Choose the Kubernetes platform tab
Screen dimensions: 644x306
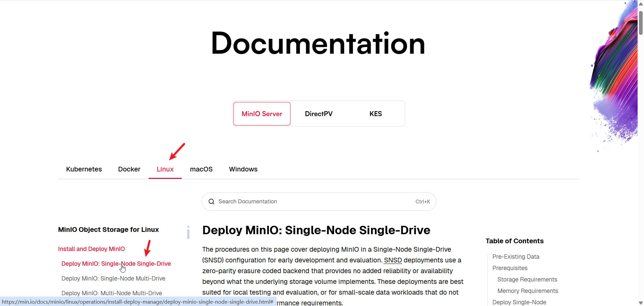coord(84,169)
